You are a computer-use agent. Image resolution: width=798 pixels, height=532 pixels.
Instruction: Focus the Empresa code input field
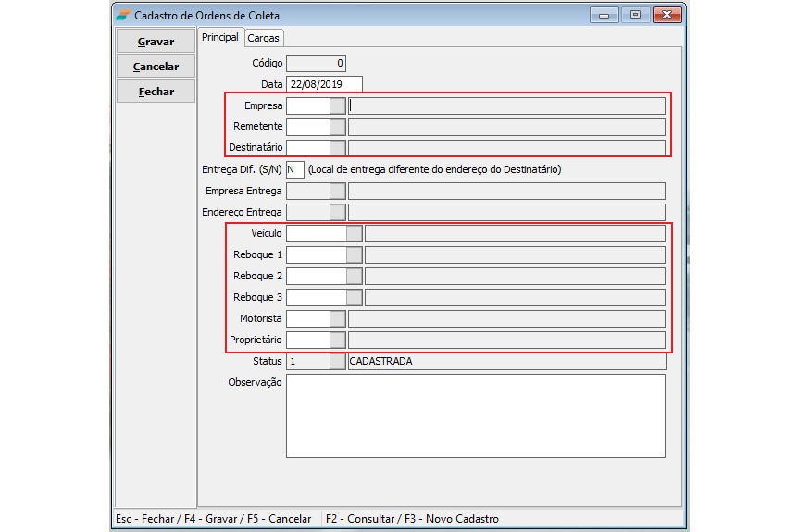[307, 105]
